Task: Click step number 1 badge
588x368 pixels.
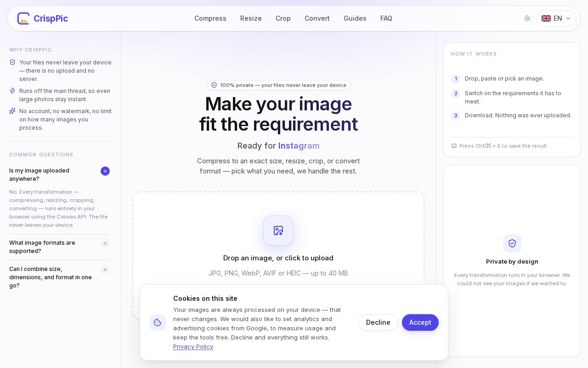Action: 456,79
